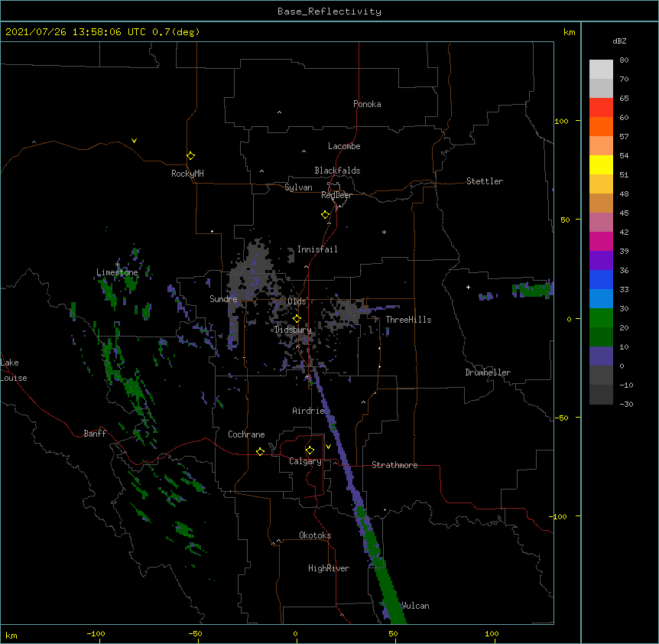Select the light grey 70-80 dBZ swatch
659x644 pixels.
(601, 70)
